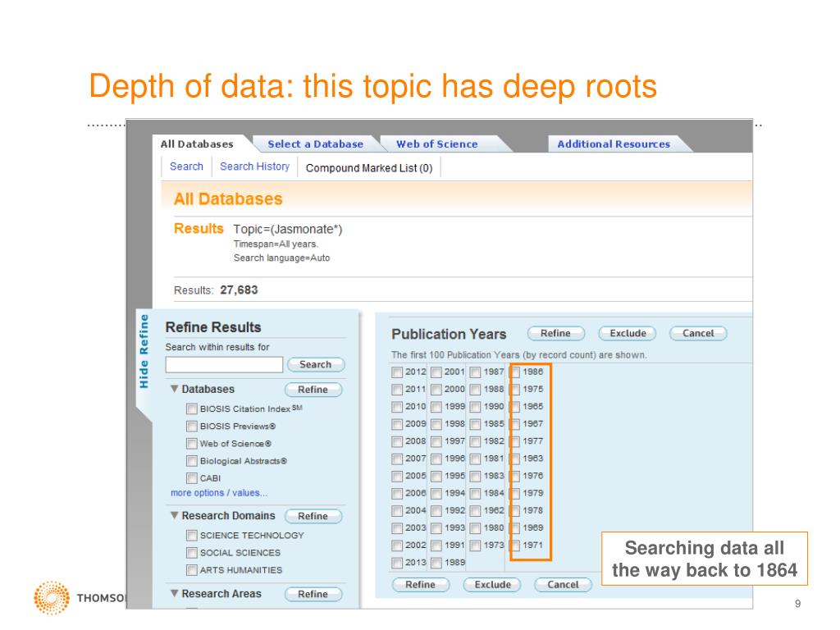Select the 2010 year checkbox
The image size is (840, 630).
pyautogui.click(x=397, y=407)
